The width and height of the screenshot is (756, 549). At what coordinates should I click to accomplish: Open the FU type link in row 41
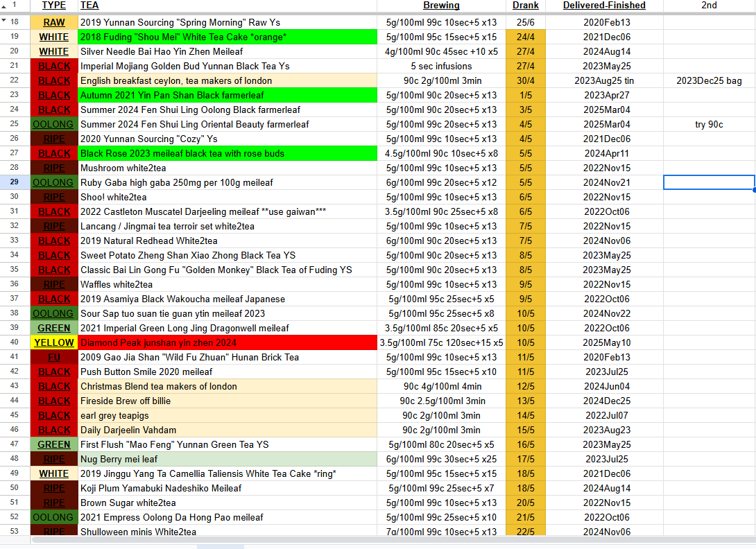(x=54, y=357)
